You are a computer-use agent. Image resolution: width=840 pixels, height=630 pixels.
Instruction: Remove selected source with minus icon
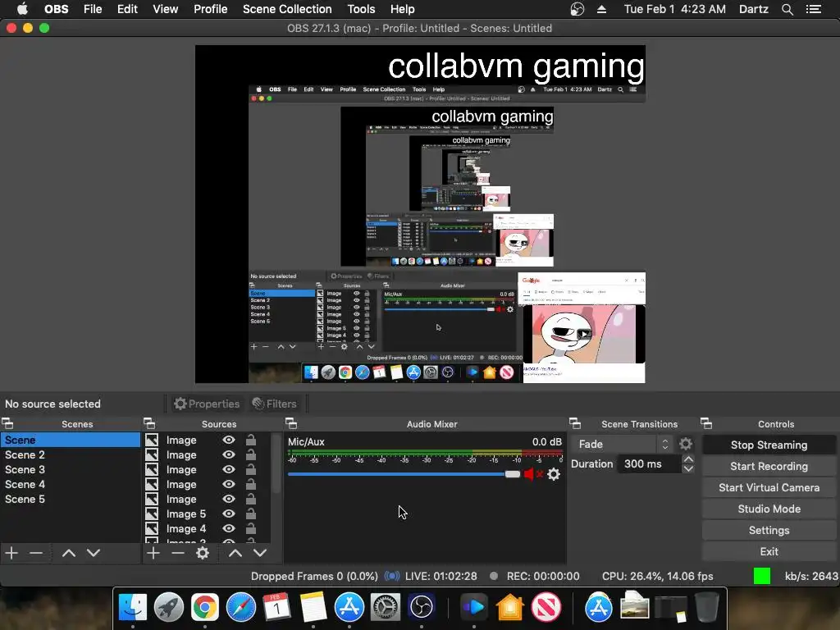(x=178, y=553)
